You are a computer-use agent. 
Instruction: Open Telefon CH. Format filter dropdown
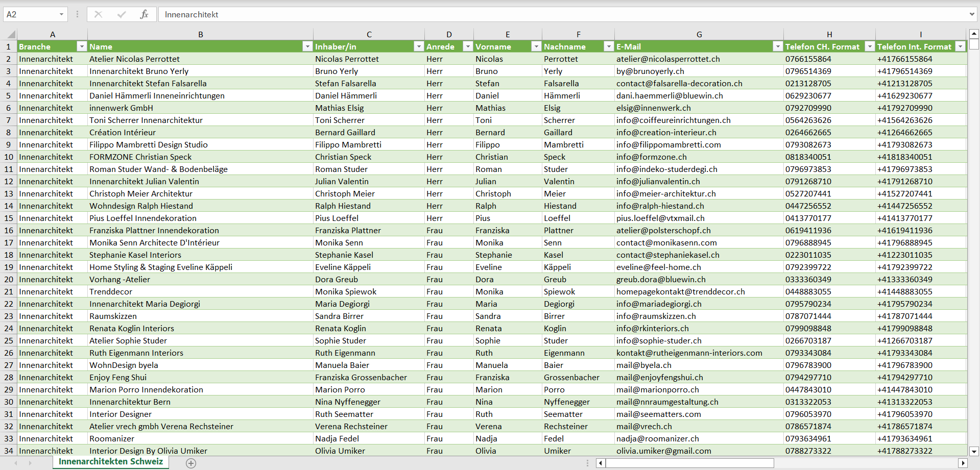point(870,46)
